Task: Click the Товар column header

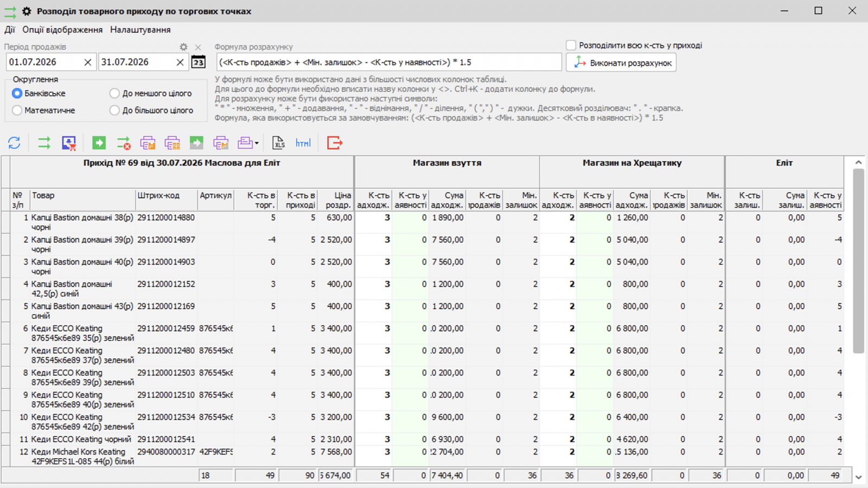Action: pos(82,200)
